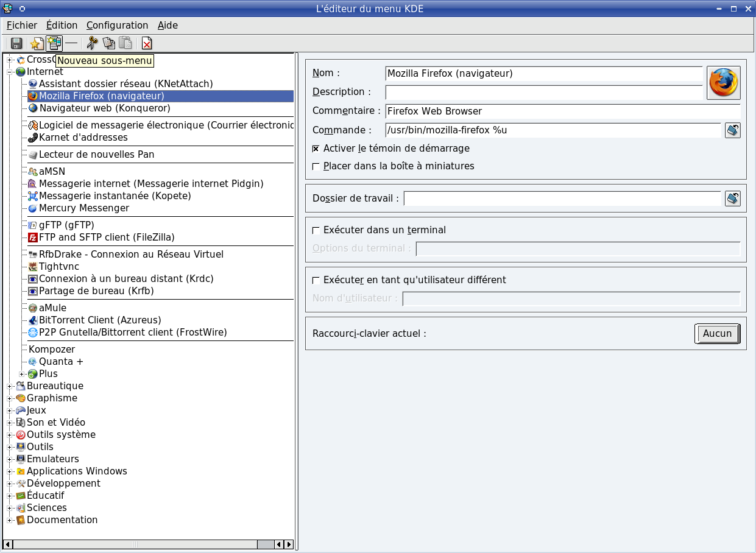
Task: Click the large Firefox icon button
Action: coord(724,83)
